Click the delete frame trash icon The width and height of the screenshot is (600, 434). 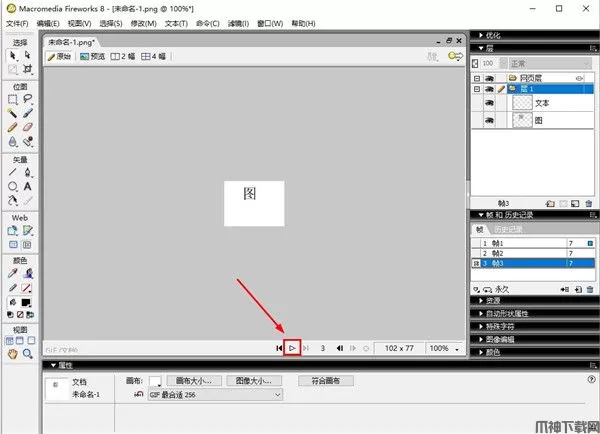pos(590,290)
